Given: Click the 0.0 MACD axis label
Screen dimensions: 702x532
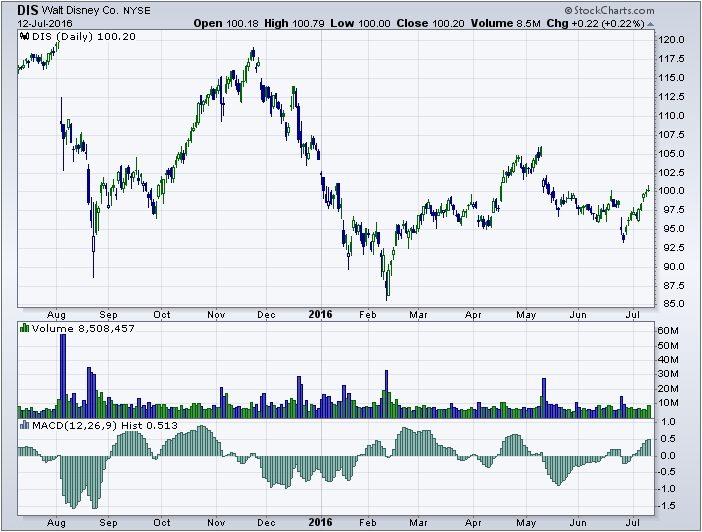Looking at the screenshot, I should tap(668, 456).
